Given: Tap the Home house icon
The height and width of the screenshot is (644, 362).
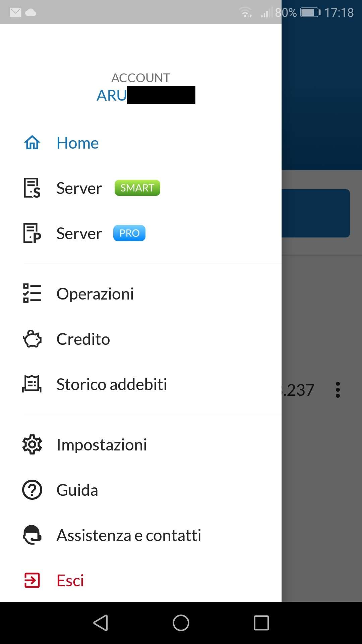Looking at the screenshot, I should tap(32, 143).
